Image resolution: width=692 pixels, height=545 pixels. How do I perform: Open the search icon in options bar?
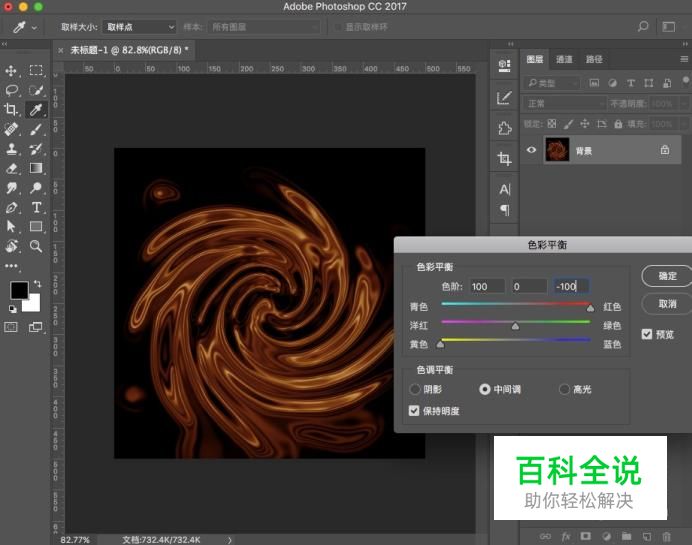tap(643, 26)
